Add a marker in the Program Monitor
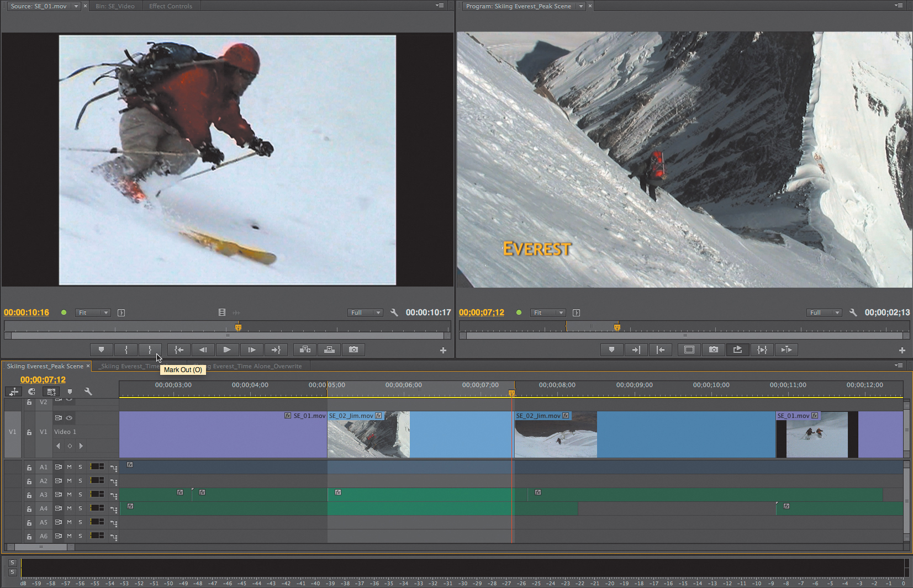This screenshot has height=588, width=913. pyautogui.click(x=611, y=349)
